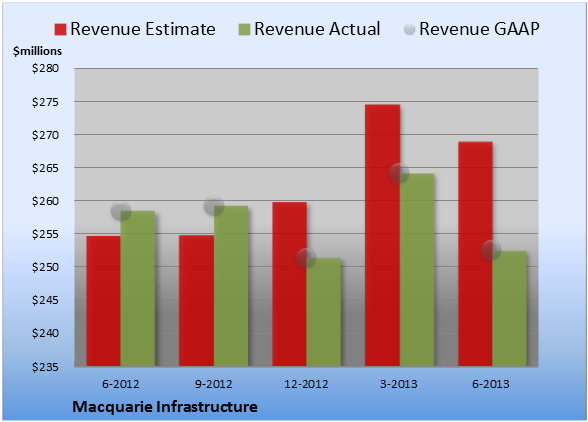Click the green Revenue Actual legend swatch
Screen dimensions: 588x422
244,30
